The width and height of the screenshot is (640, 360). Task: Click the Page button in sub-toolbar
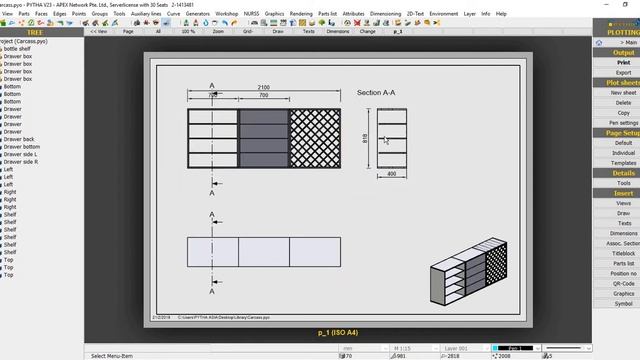pyautogui.click(x=128, y=31)
